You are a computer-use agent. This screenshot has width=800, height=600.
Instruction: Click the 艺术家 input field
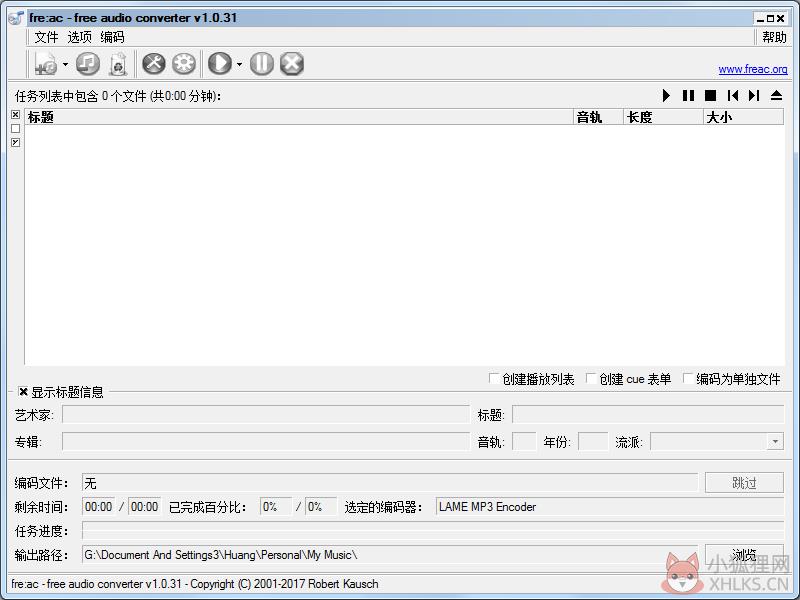point(266,415)
